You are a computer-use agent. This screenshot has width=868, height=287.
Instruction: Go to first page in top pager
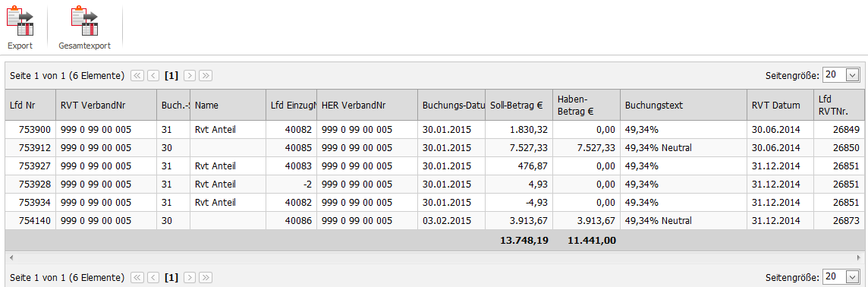pos(137,76)
